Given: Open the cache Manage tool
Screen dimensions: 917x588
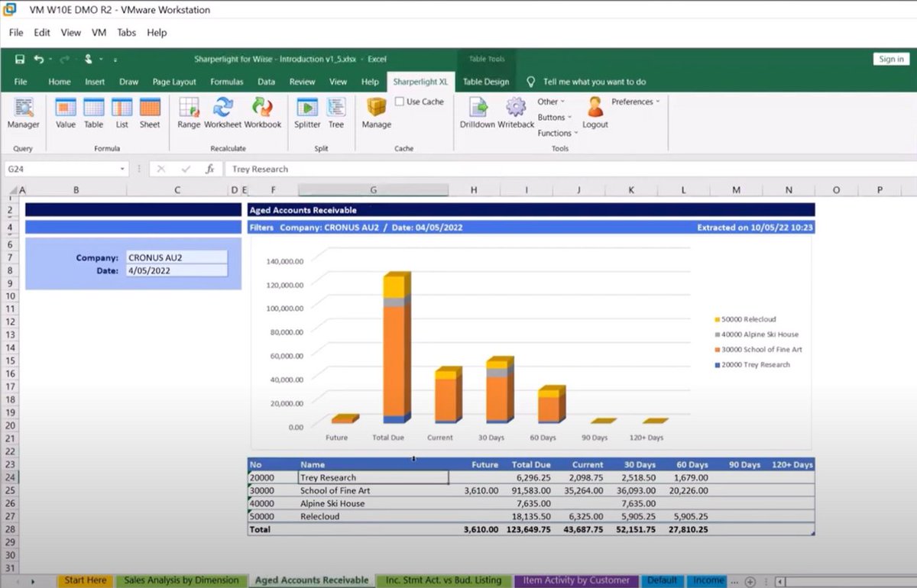Looking at the screenshot, I should click(377, 113).
